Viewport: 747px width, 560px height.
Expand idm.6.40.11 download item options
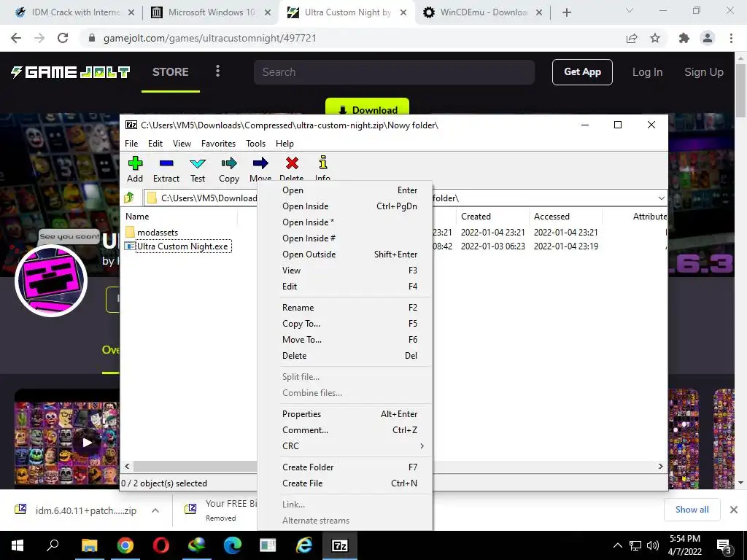(155, 510)
